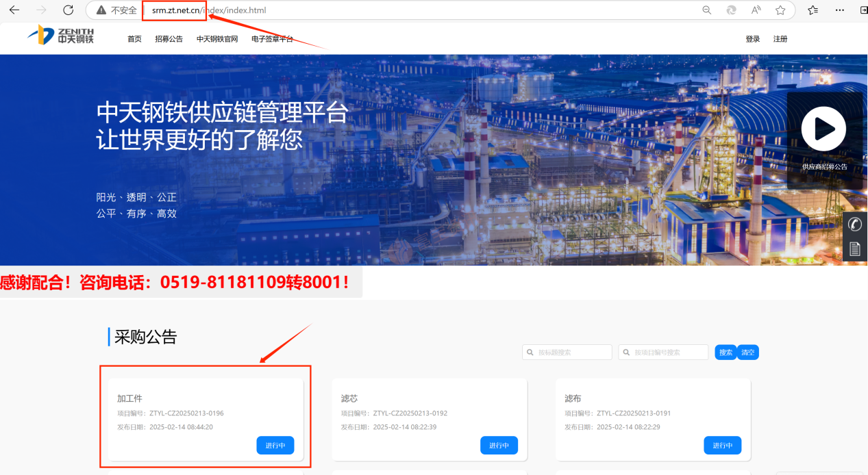The height and width of the screenshot is (475, 868).
Task: Reload the page with the refresh icon
Action: point(68,10)
